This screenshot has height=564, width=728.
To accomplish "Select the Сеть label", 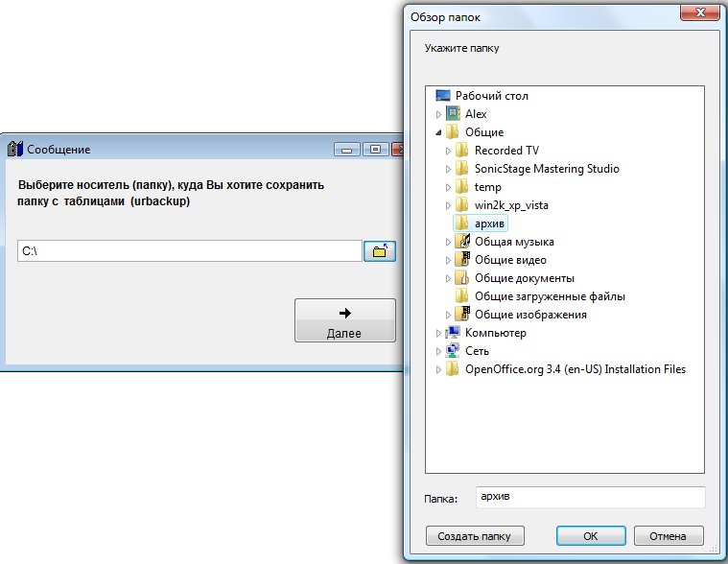I will click(477, 350).
